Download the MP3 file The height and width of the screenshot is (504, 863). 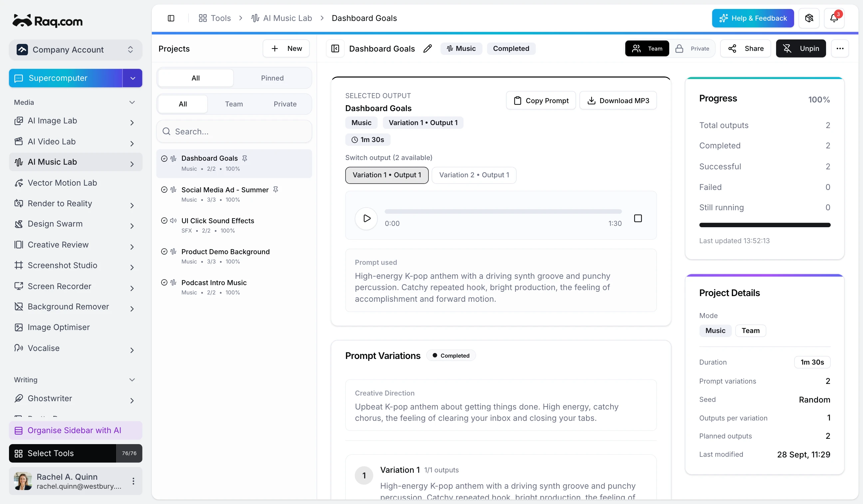[618, 100]
